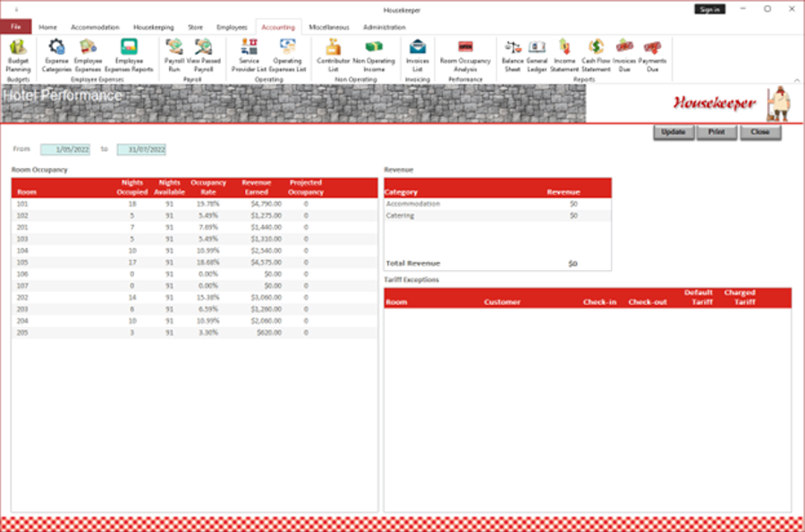Open View Passed Payroll
805x532 pixels.
click(x=203, y=55)
